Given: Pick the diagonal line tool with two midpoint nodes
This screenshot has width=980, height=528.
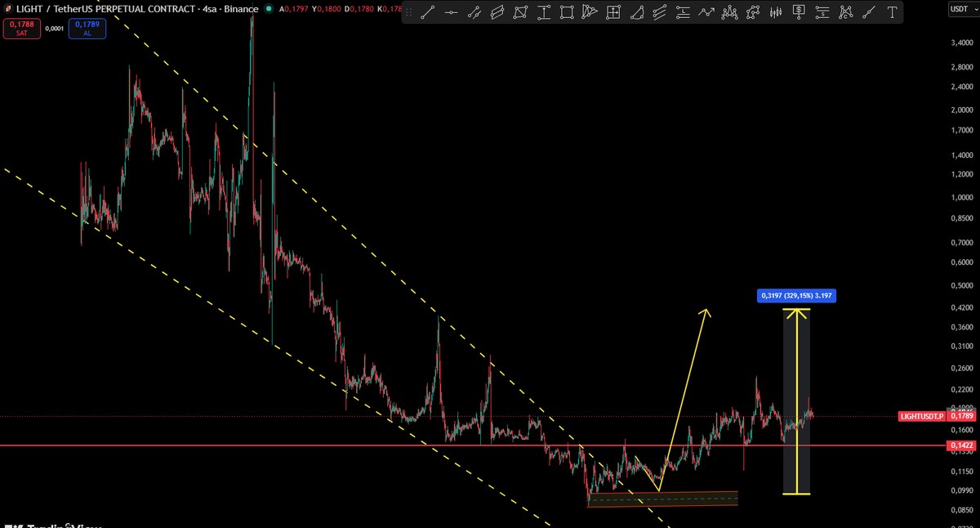Looking at the screenshot, I should tap(474, 12).
